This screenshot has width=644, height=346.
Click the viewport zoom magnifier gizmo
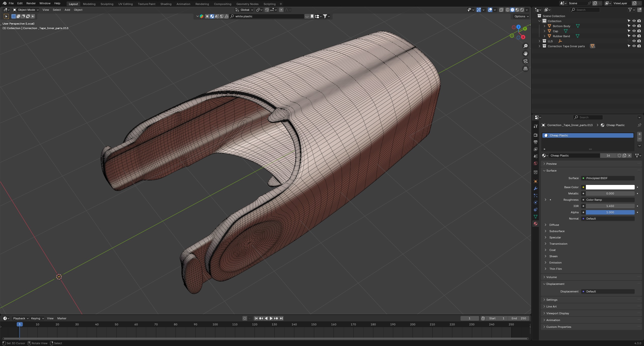click(x=526, y=46)
